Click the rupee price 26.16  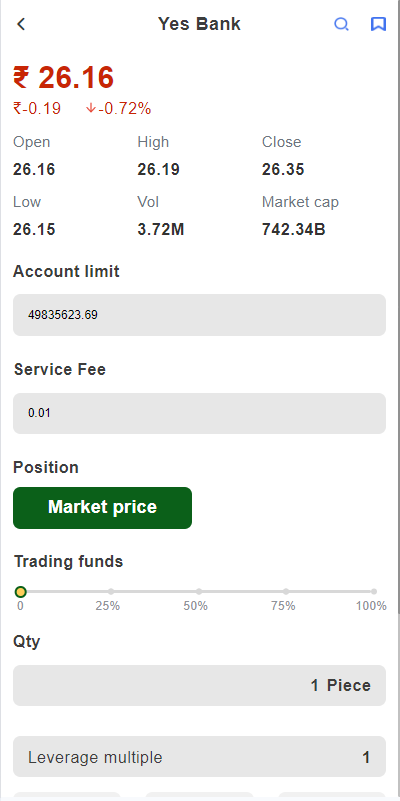click(x=63, y=78)
